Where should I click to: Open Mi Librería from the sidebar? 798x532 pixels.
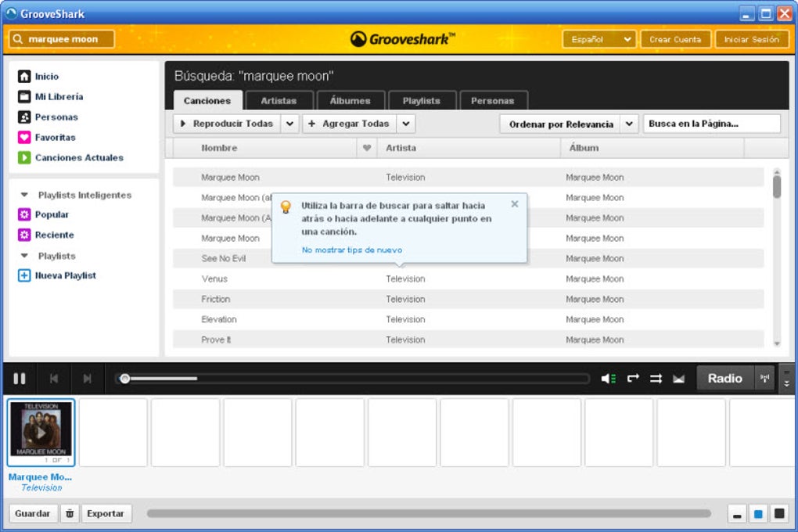49,96
